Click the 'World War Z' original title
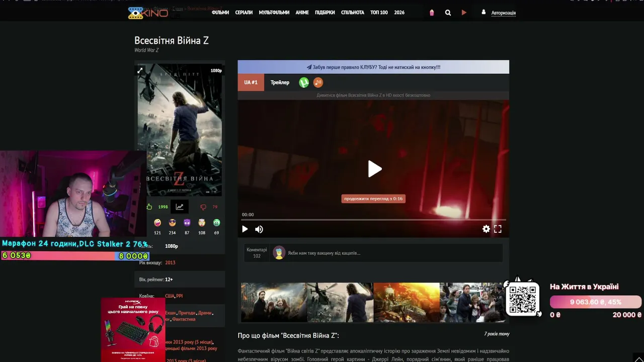This screenshot has width=644, height=362. pyautogui.click(x=146, y=50)
